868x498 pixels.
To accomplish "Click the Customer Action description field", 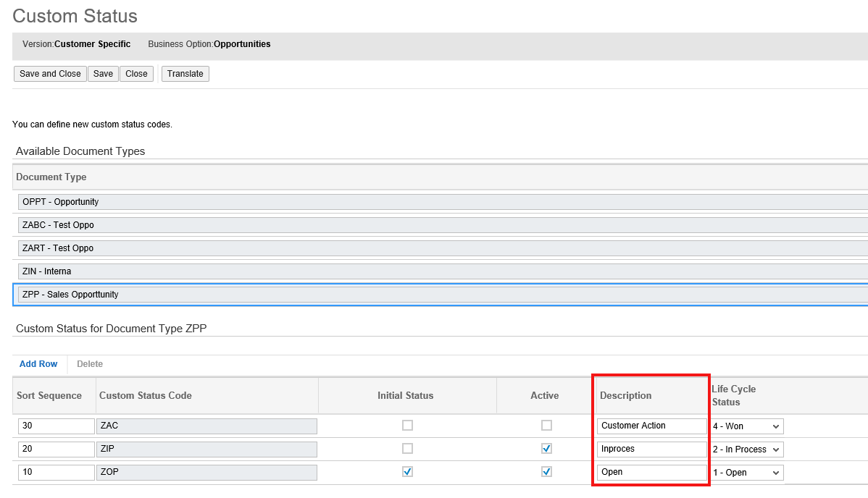I will (651, 426).
